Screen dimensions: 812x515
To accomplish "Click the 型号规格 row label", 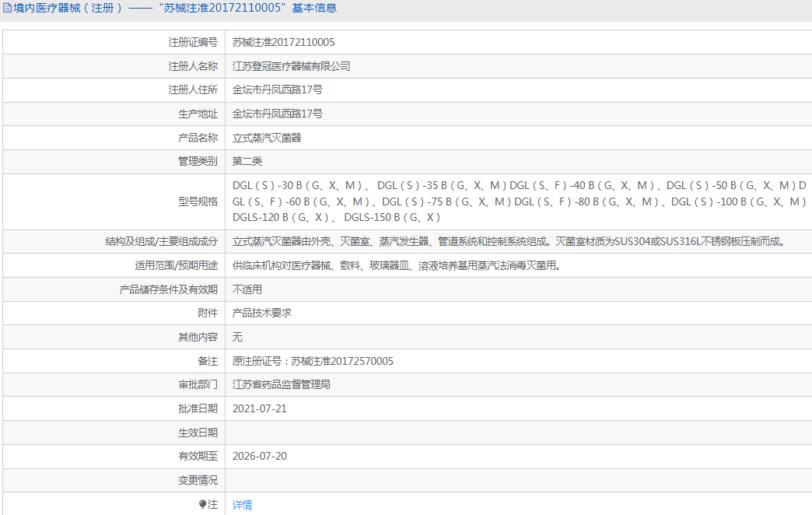I will pyautogui.click(x=198, y=201).
